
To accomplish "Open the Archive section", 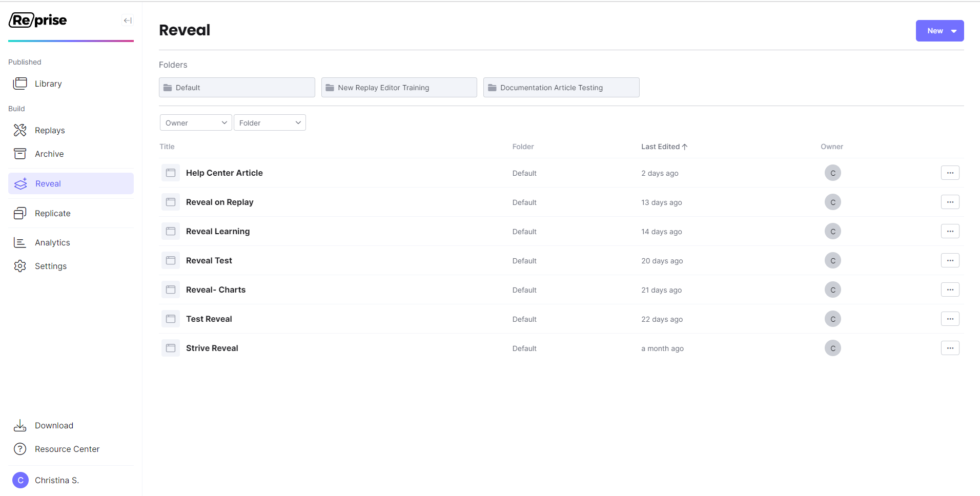I will click(19, 153).
